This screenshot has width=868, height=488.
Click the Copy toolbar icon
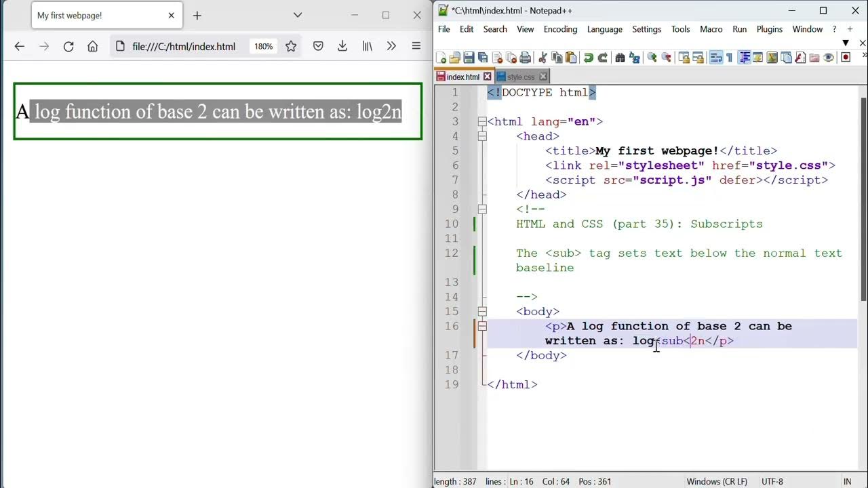pyautogui.click(x=557, y=58)
